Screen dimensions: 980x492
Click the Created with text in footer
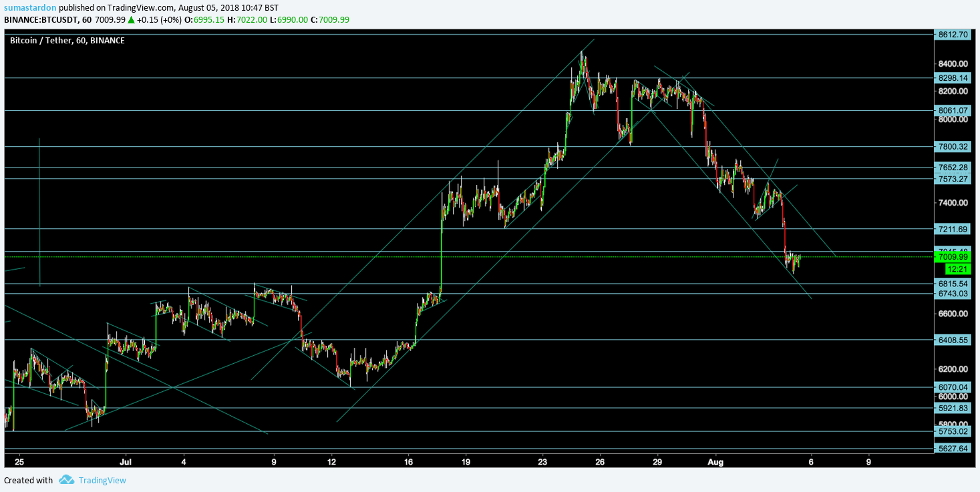(29, 480)
